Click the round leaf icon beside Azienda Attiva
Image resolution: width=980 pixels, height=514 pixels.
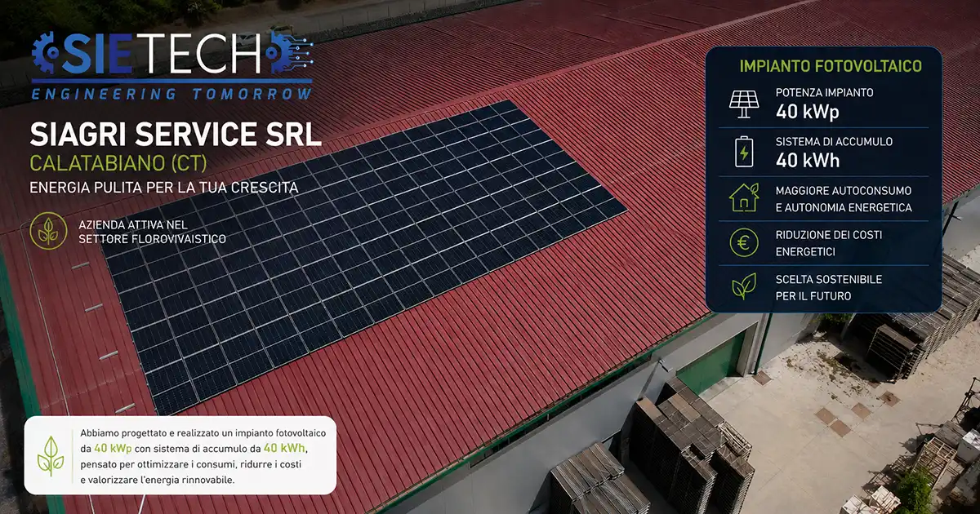48,231
